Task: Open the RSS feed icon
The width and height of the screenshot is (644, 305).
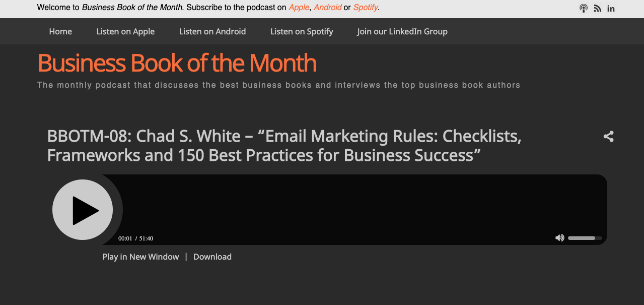Action: pos(597,8)
